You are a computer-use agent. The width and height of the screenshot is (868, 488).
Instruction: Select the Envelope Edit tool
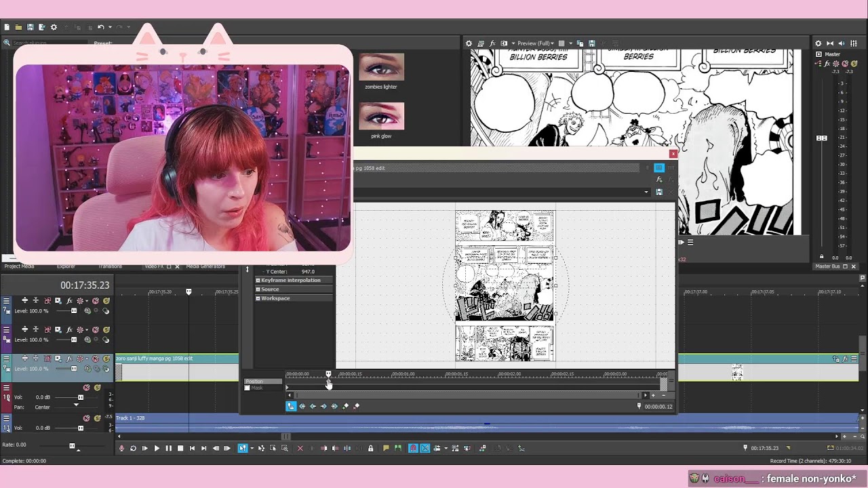[x=261, y=448]
